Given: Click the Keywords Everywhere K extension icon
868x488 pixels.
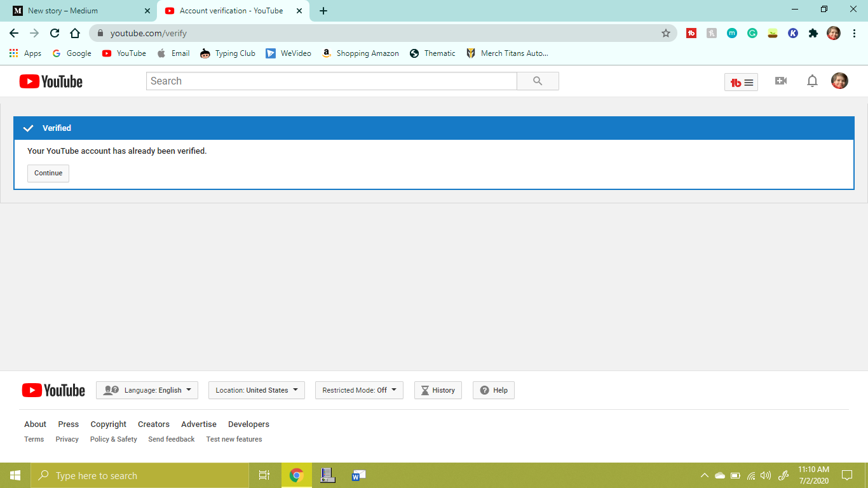Looking at the screenshot, I should click(x=793, y=33).
